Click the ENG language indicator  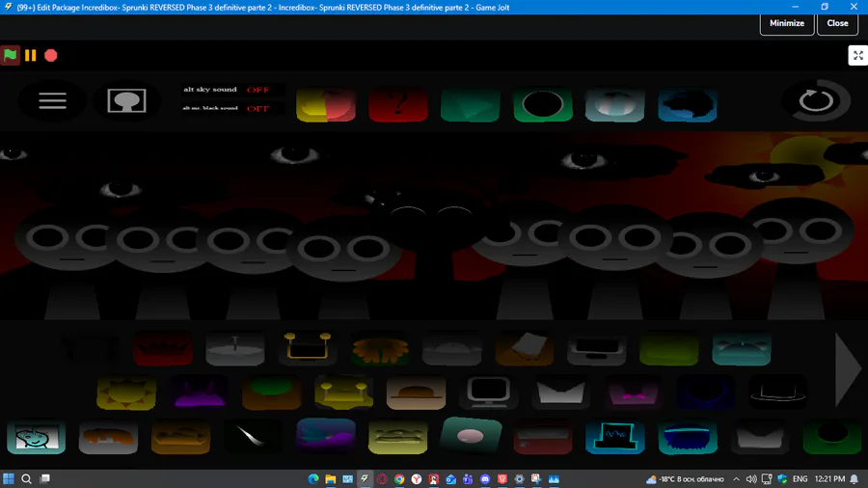800,478
